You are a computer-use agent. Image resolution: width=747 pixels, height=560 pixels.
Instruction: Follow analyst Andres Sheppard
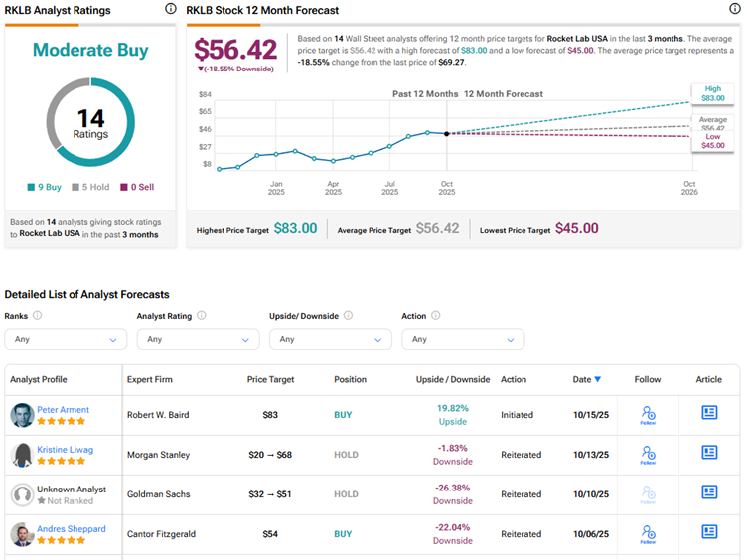[x=648, y=533]
